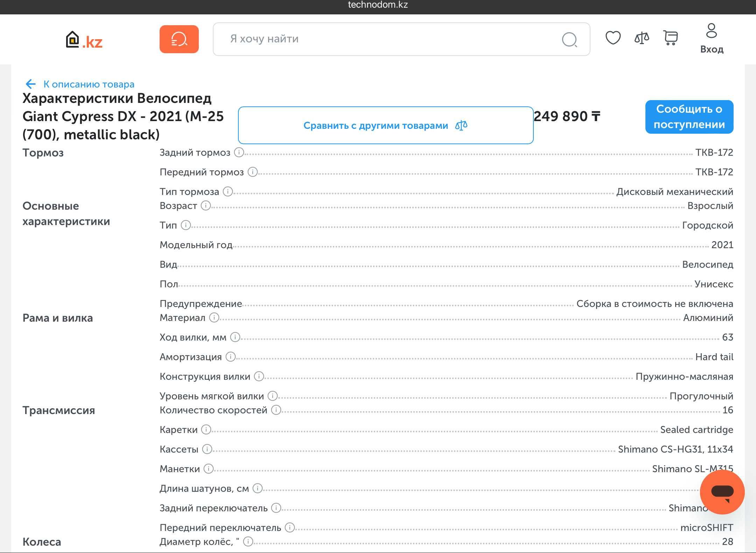Click value Алюминий

[x=708, y=317]
